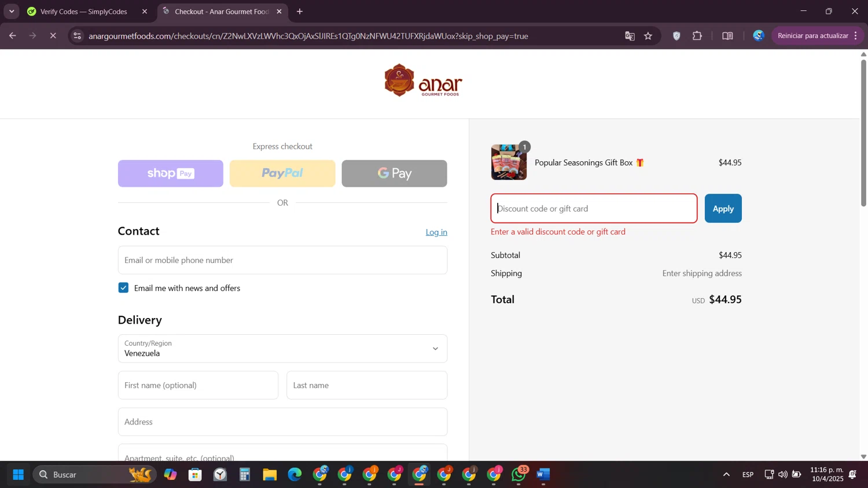Click the taskbar Buscar search box

click(95, 475)
